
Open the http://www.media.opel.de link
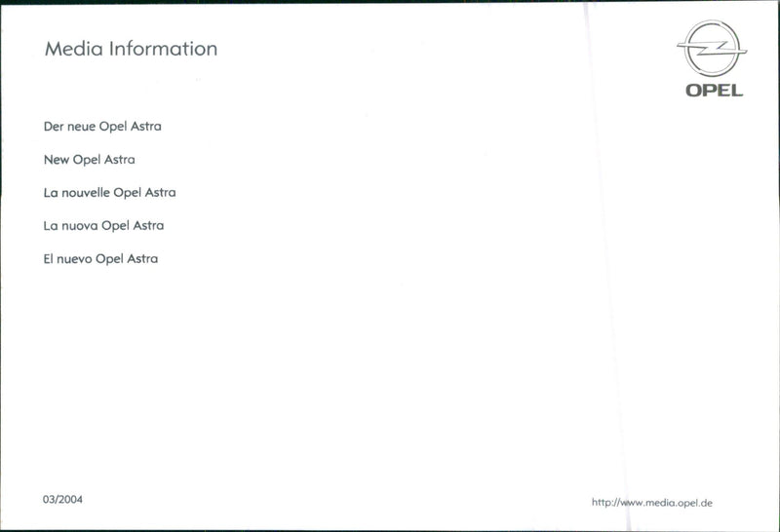point(652,503)
